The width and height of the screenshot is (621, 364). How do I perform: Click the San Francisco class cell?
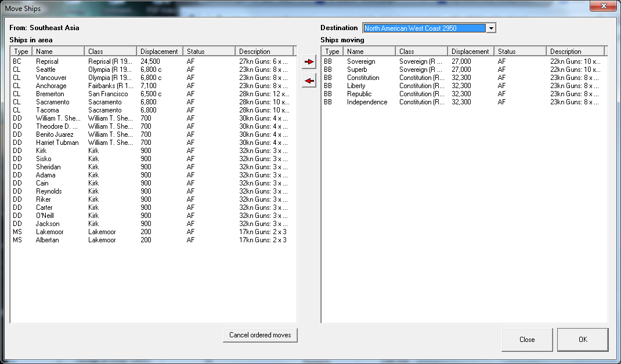[x=108, y=94]
